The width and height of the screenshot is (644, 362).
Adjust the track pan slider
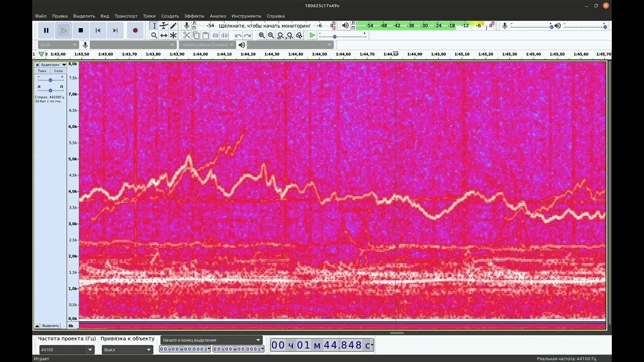coord(50,90)
